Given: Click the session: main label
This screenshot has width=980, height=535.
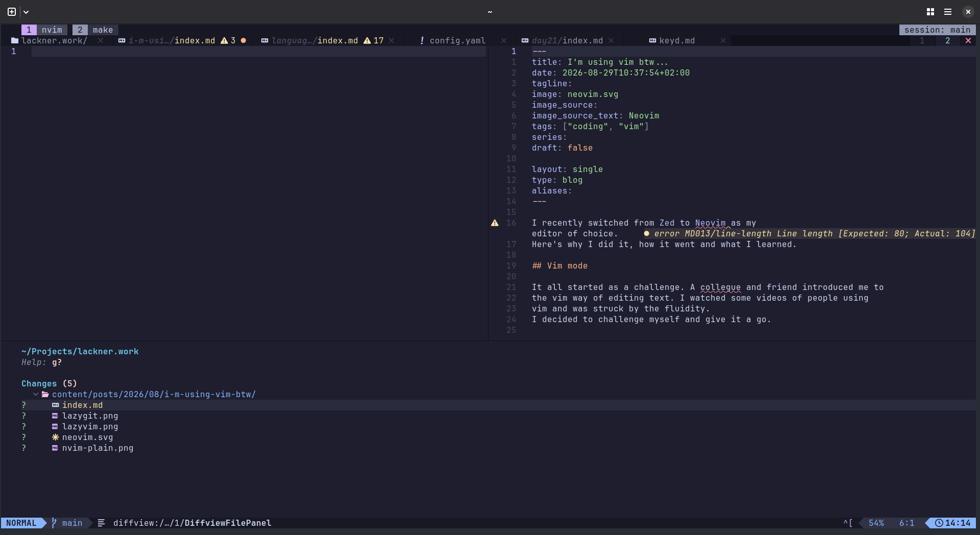Looking at the screenshot, I should click(938, 30).
